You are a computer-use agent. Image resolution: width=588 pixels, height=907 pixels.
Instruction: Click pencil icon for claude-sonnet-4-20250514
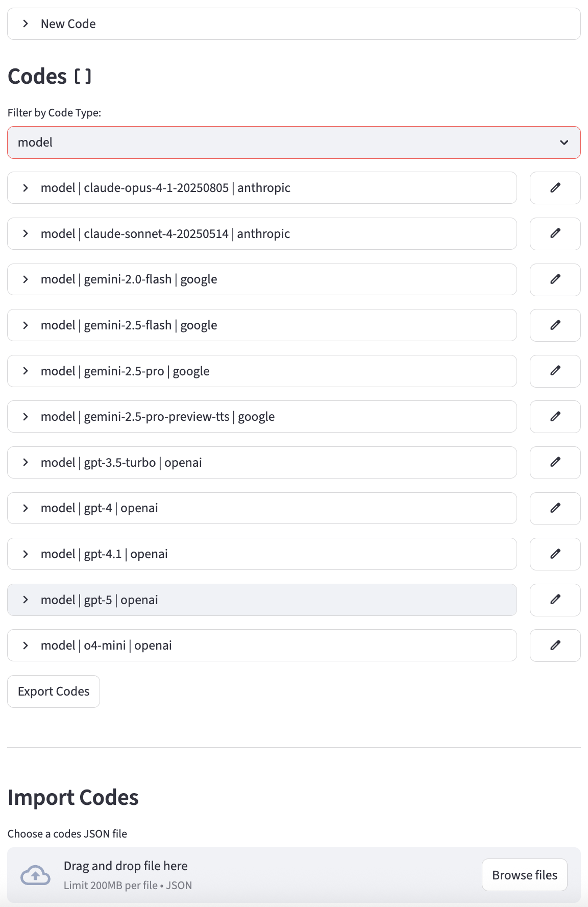point(555,234)
